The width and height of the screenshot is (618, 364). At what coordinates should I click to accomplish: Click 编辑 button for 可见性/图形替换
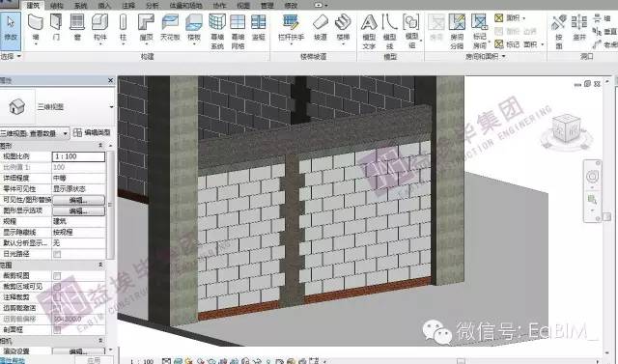pyautogui.click(x=78, y=200)
